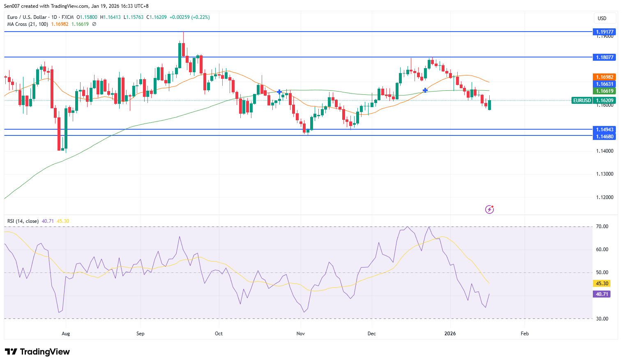Viewport: 622px width, 364px height.
Task: Click the yellow 45.30 RSI axis label
Action: (x=602, y=284)
